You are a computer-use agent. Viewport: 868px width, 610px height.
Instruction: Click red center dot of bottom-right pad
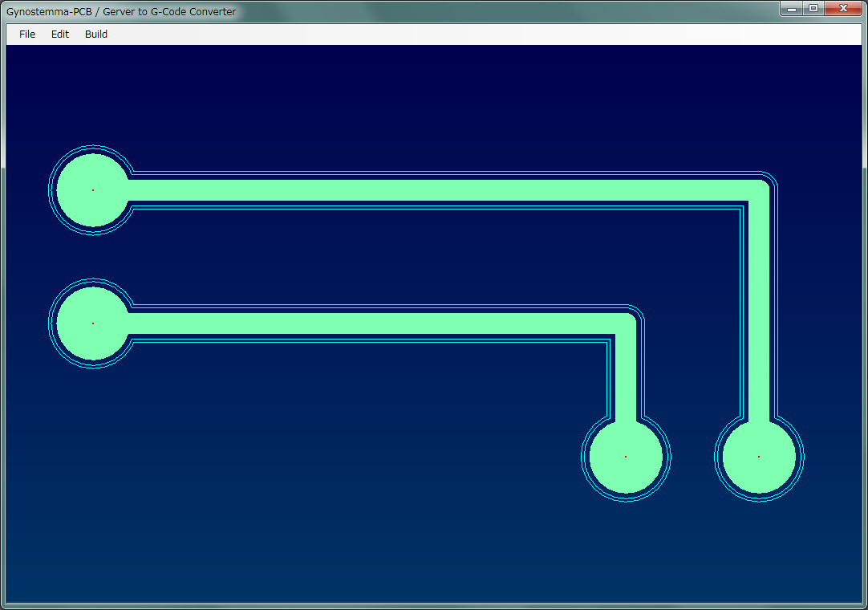pos(759,457)
